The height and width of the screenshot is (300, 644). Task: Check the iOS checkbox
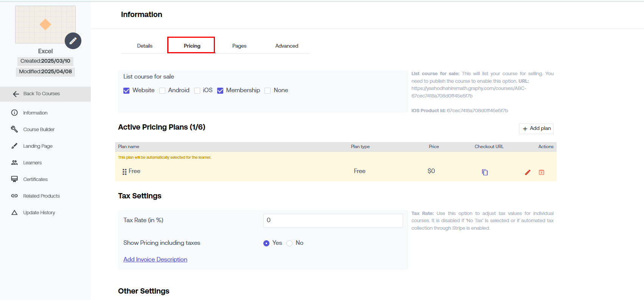[x=197, y=91]
